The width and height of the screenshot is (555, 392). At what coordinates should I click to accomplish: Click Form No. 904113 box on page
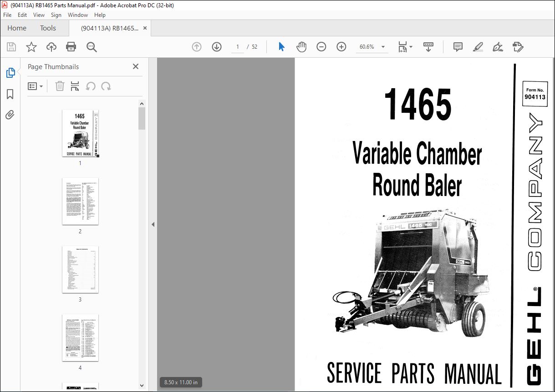[535, 93]
